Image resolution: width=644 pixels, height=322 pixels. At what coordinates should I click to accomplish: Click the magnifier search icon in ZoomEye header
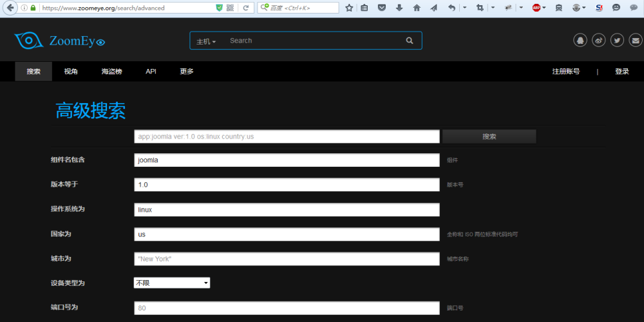point(410,41)
